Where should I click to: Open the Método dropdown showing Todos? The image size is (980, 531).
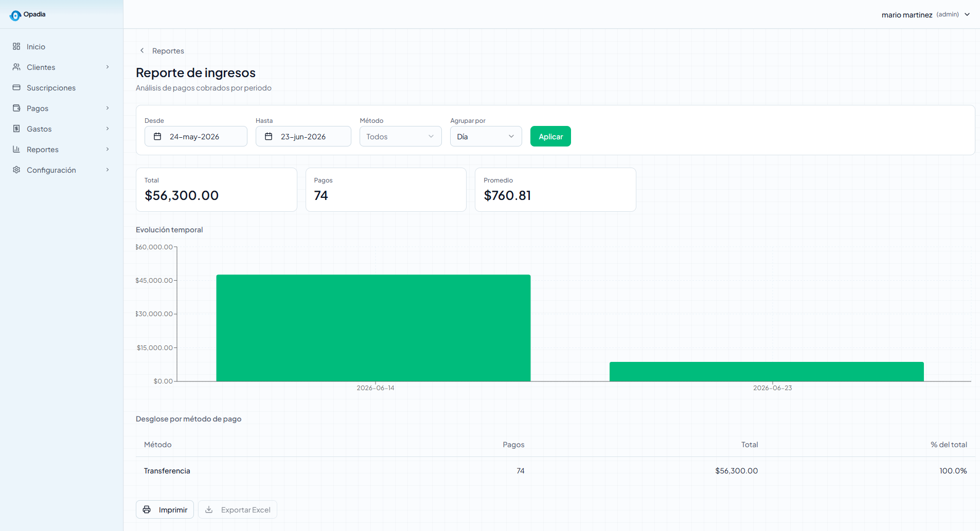[x=400, y=136]
